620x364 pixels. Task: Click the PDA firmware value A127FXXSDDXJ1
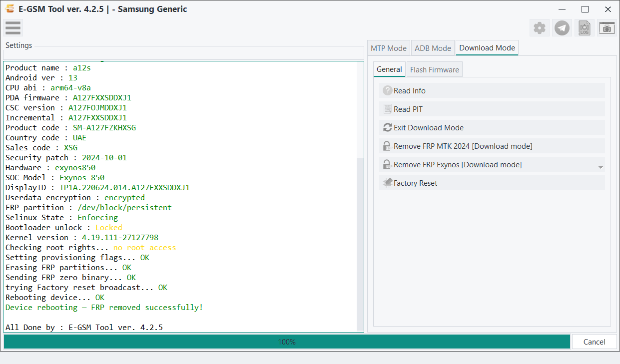(102, 97)
